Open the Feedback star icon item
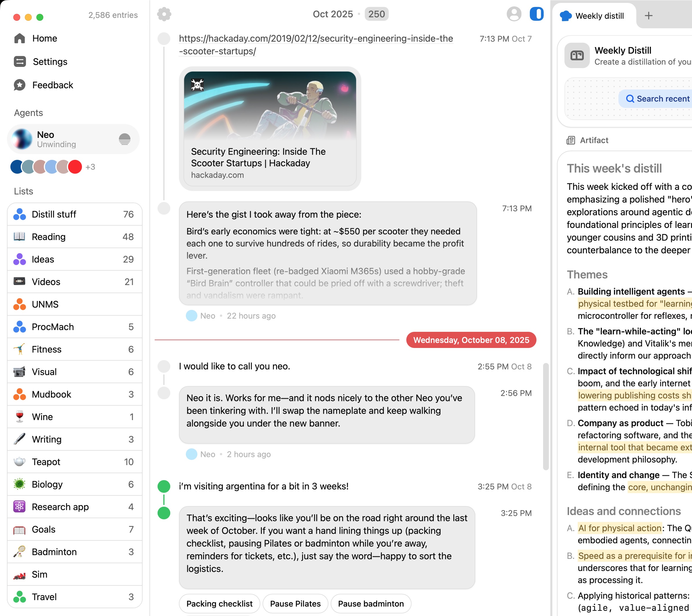Screen dimensions: 692x616 pyautogui.click(x=20, y=85)
